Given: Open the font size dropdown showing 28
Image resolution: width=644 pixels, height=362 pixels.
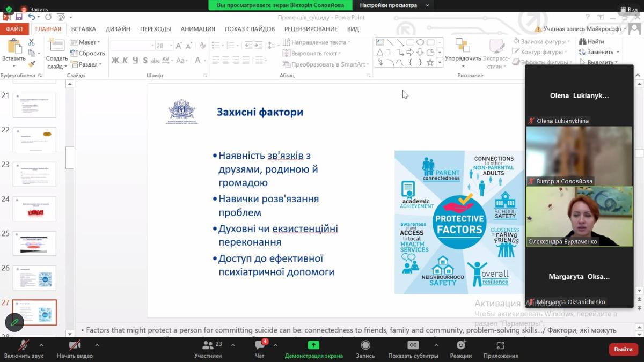Looking at the screenshot, I should pos(171,46).
